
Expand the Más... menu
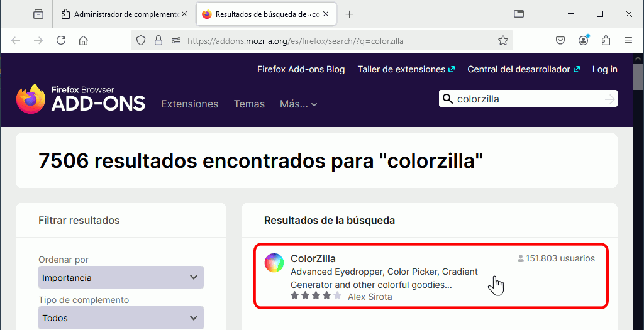[299, 104]
